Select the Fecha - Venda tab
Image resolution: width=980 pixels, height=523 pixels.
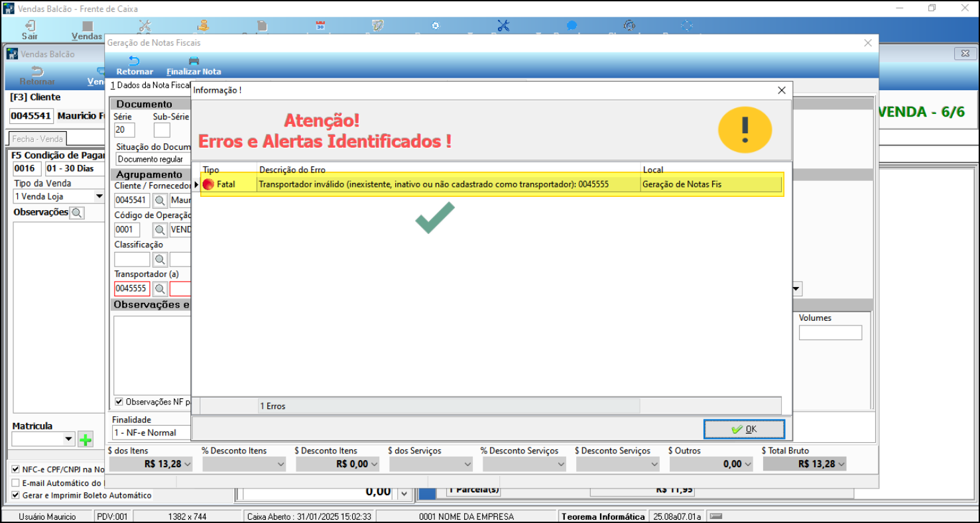(38, 139)
